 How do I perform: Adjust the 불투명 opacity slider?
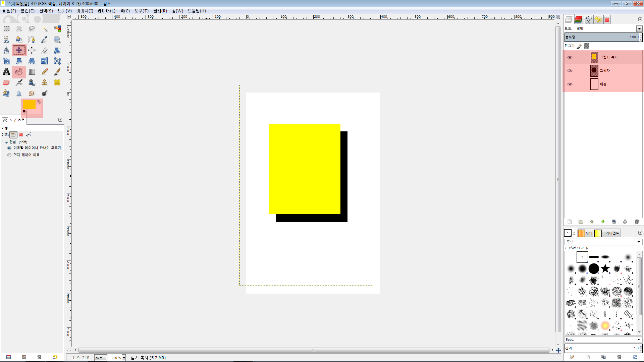602,37
